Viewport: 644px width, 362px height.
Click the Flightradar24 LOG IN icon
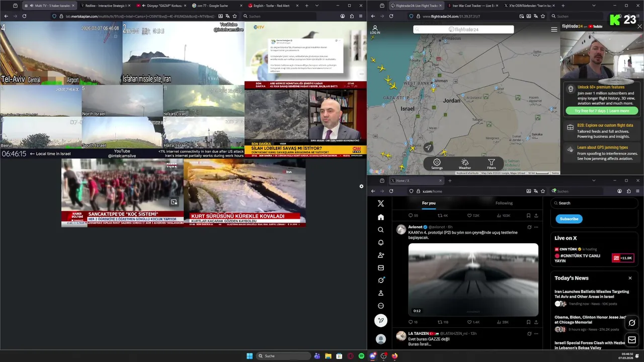[375, 30]
